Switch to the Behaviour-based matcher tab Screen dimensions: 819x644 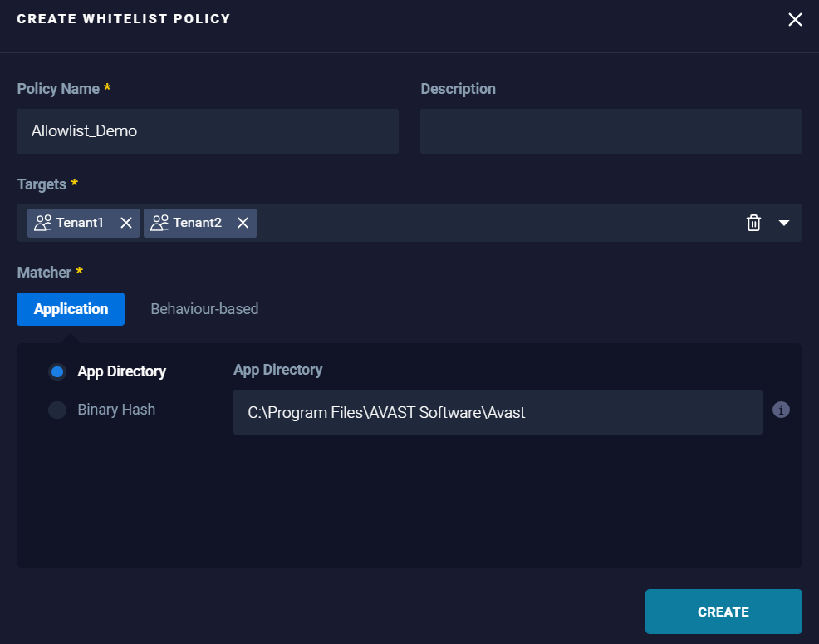pyautogui.click(x=204, y=308)
